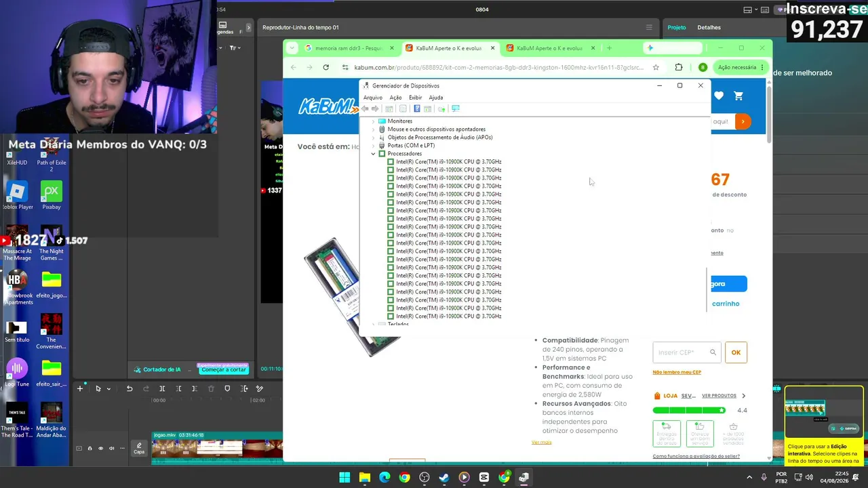The width and height of the screenshot is (868, 488).
Task: Open the Arquivo menu in Device Manager
Action: 373,98
